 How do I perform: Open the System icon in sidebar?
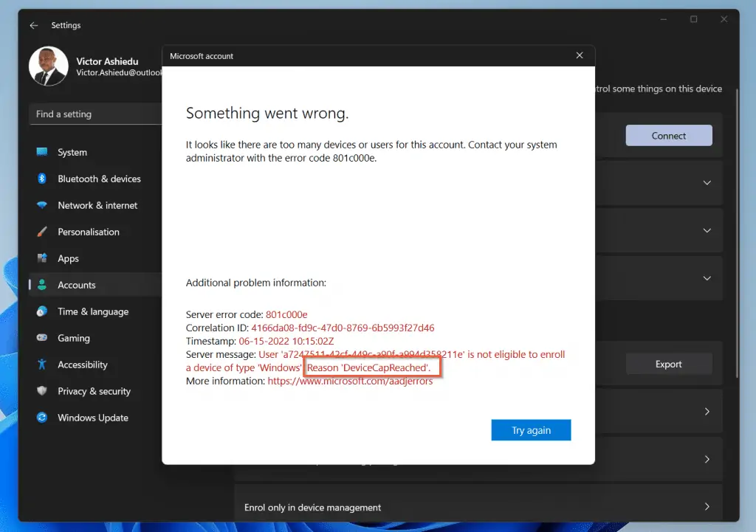click(x=42, y=152)
